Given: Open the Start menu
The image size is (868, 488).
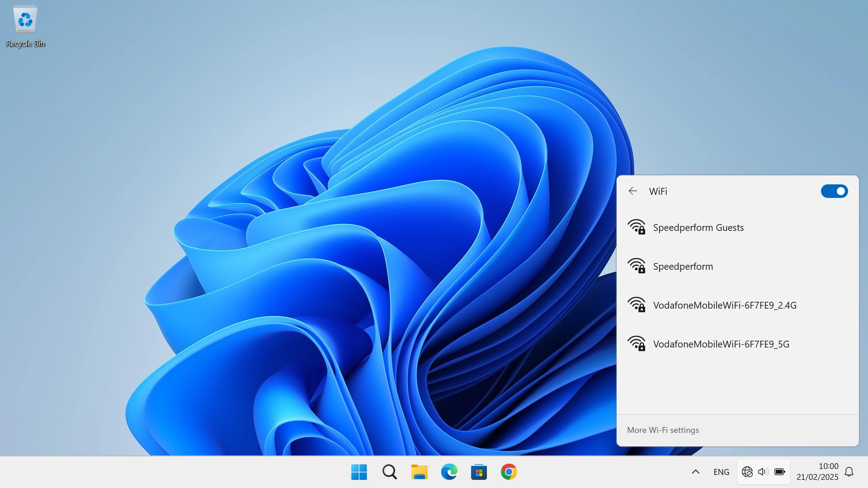Looking at the screenshot, I should [359, 471].
